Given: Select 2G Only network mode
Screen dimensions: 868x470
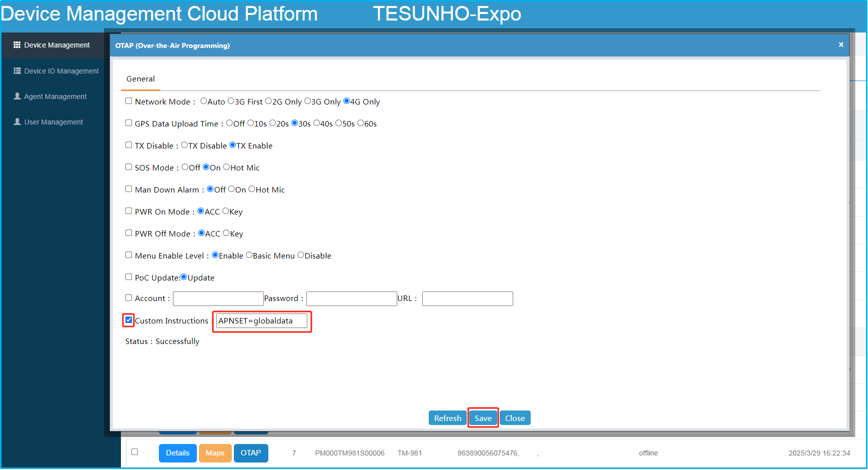Looking at the screenshot, I should click(268, 101).
